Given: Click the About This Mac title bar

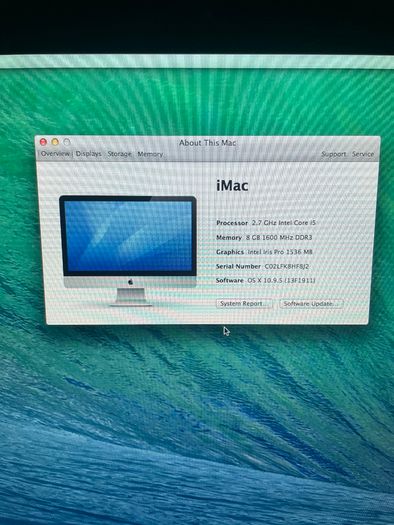Looking at the screenshot, I should pyautogui.click(x=208, y=143).
